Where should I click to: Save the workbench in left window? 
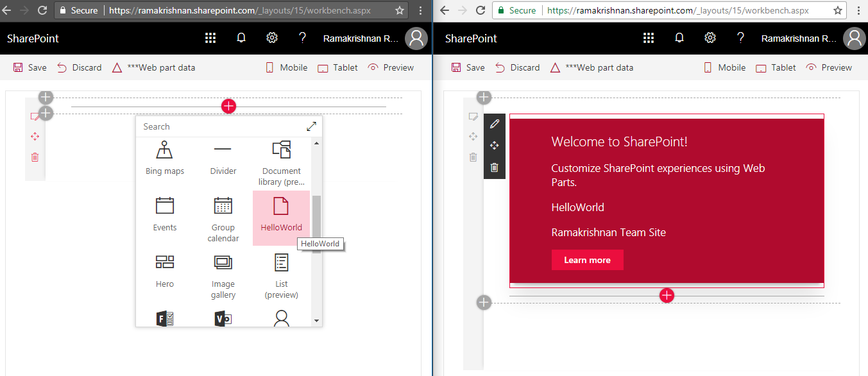[x=30, y=67]
